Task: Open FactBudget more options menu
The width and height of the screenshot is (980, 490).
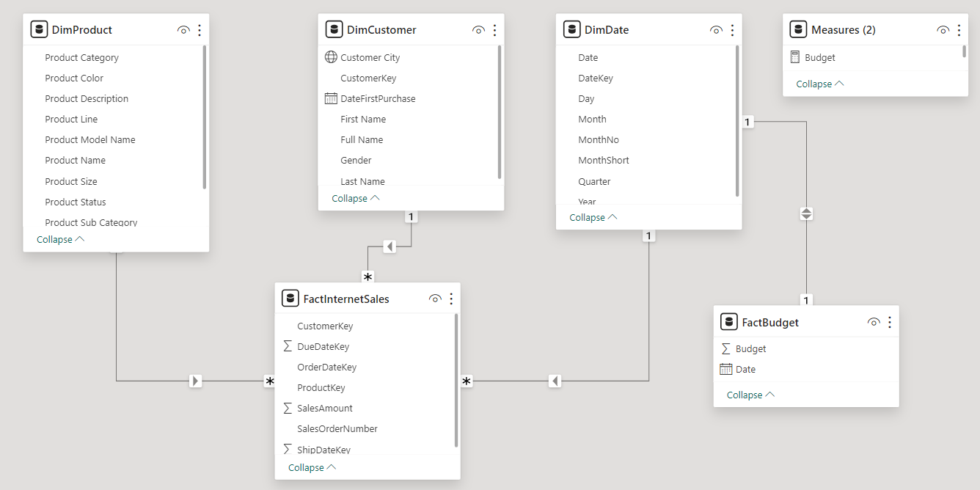Action: [x=890, y=322]
